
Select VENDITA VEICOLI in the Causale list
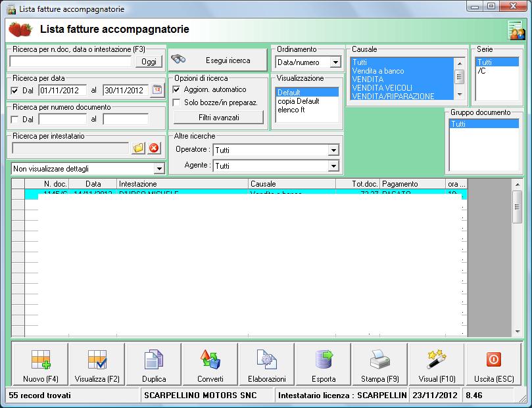[x=382, y=87]
